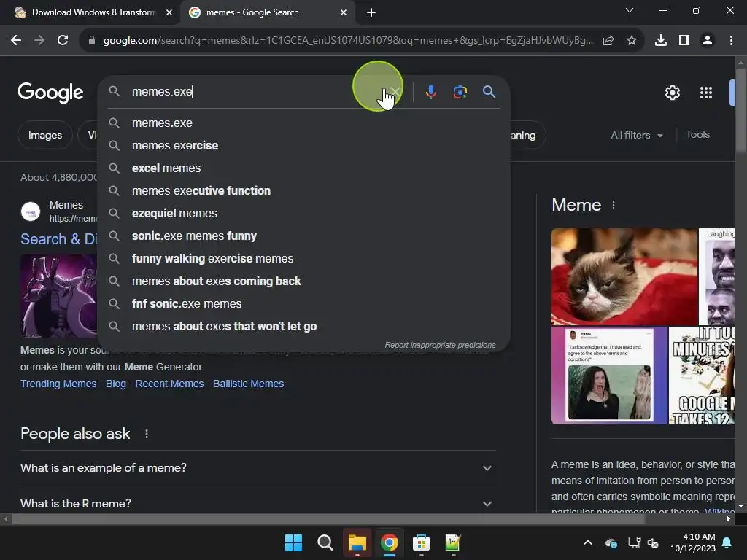
Task: Open the All filters dropdown
Action: (636, 135)
